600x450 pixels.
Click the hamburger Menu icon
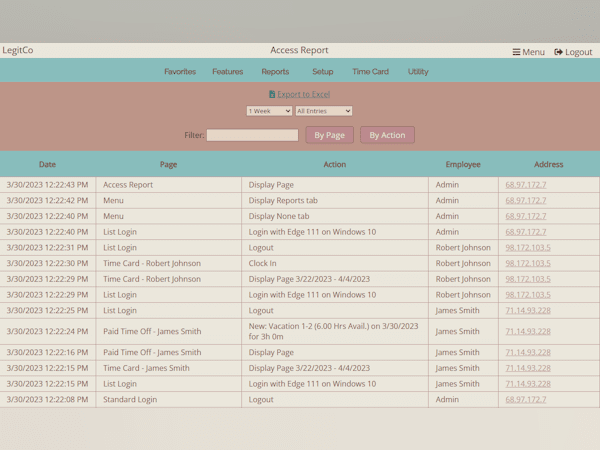pos(517,52)
